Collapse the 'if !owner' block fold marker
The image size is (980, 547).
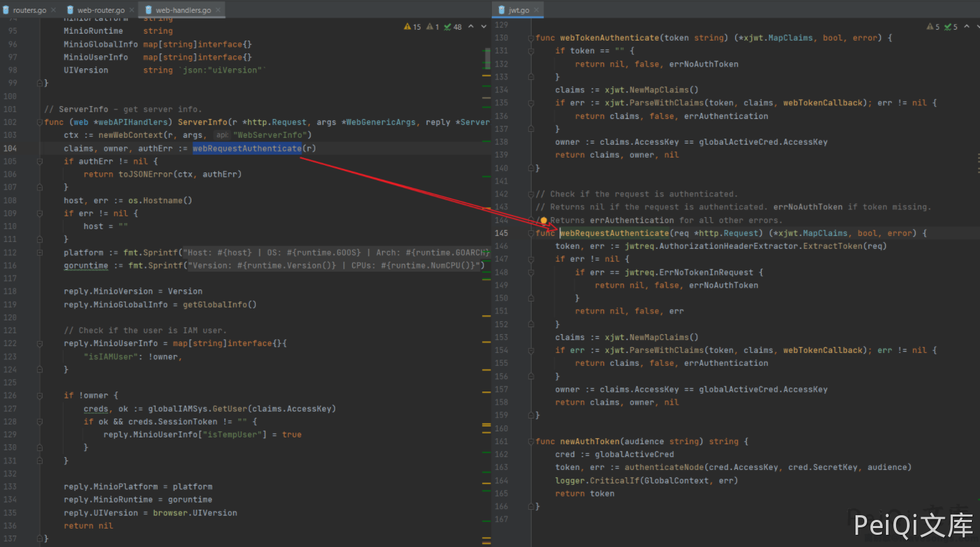pyautogui.click(x=39, y=396)
